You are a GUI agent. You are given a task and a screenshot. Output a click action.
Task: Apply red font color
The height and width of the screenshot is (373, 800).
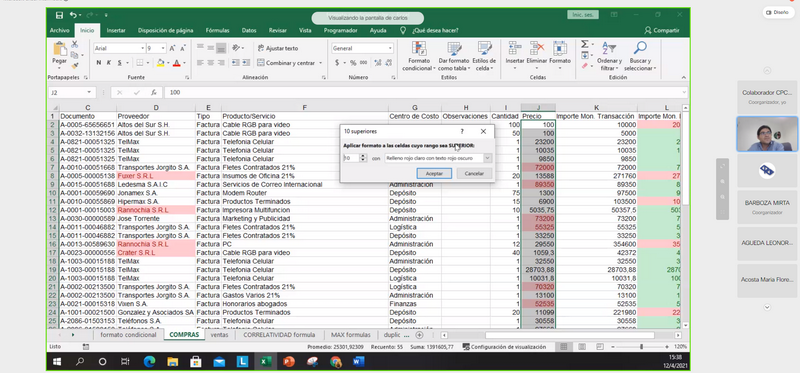tap(177, 63)
